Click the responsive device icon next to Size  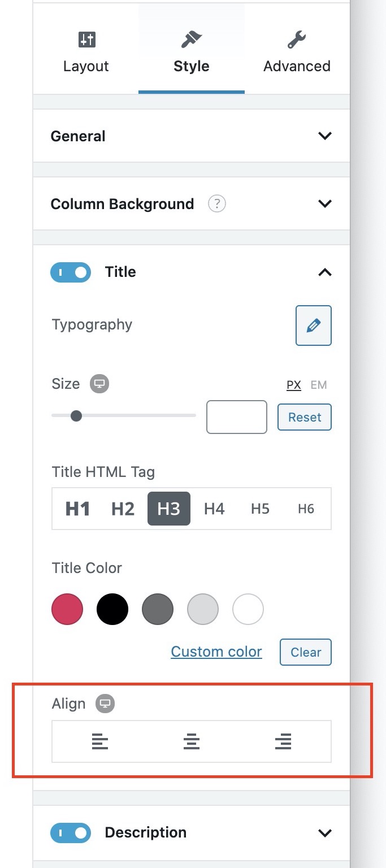click(x=99, y=384)
